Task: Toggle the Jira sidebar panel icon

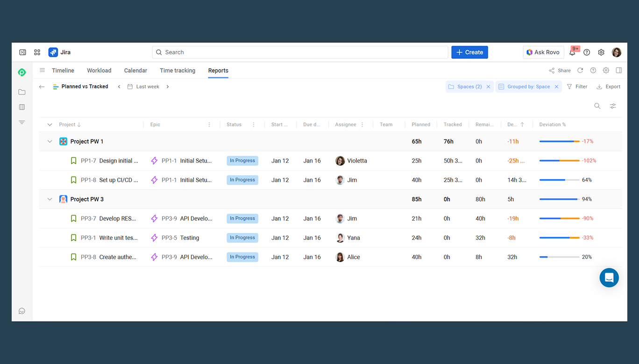Action: tap(22, 52)
